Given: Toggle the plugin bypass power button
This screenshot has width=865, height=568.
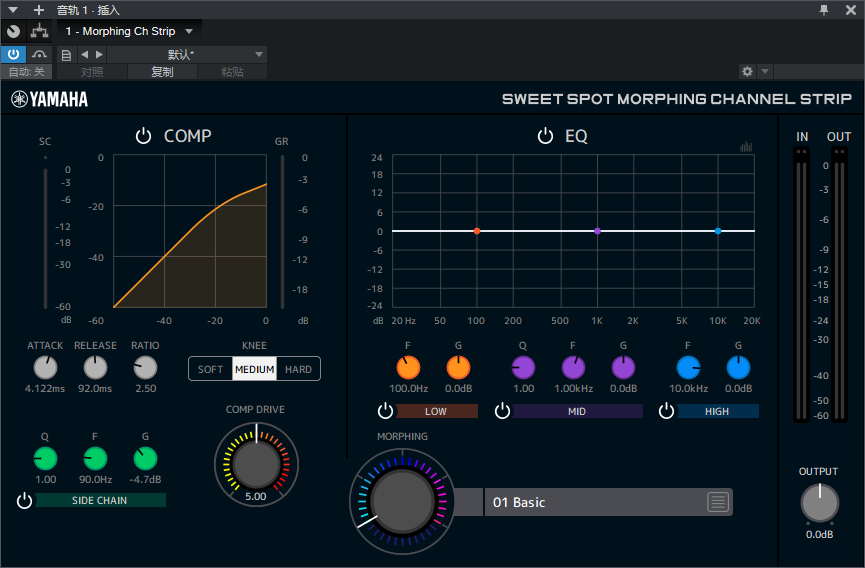Looking at the screenshot, I should click(13, 54).
